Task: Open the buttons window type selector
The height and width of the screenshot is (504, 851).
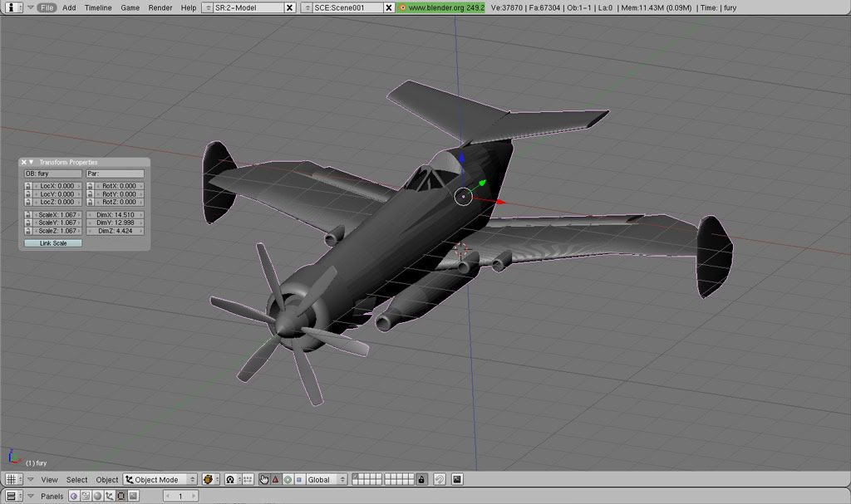Action: [x=13, y=496]
